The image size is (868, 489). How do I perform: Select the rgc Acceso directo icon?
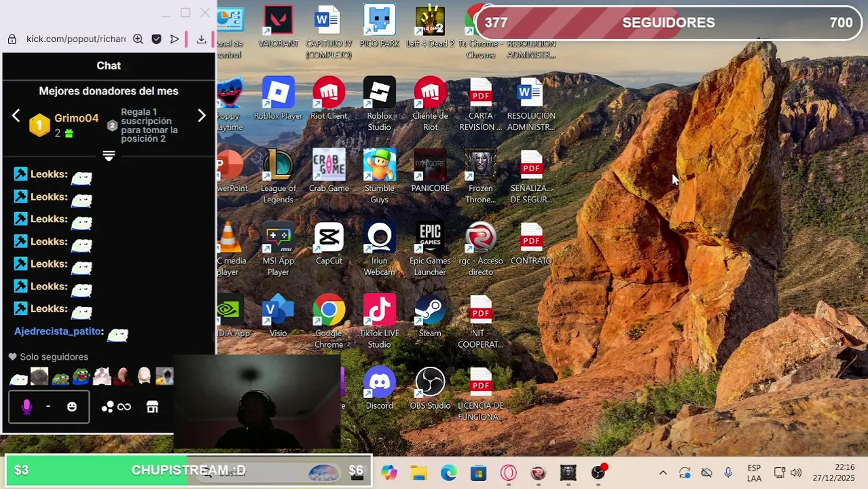click(x=480, y=249)
